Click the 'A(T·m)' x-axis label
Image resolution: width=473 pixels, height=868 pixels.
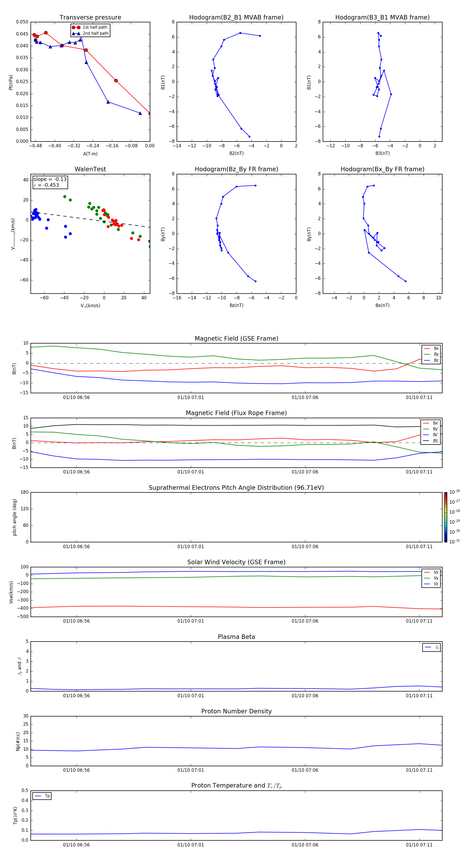point(90,154)
